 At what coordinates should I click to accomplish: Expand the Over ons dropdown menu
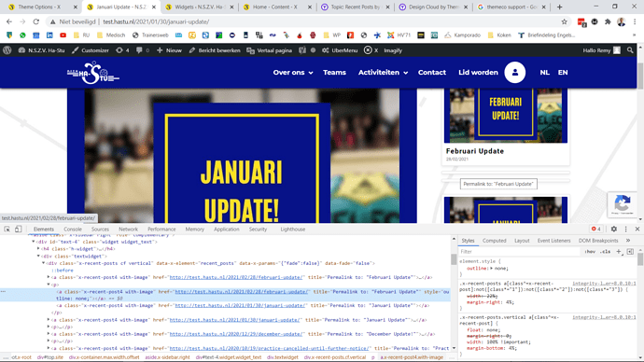tap(293, 72)
